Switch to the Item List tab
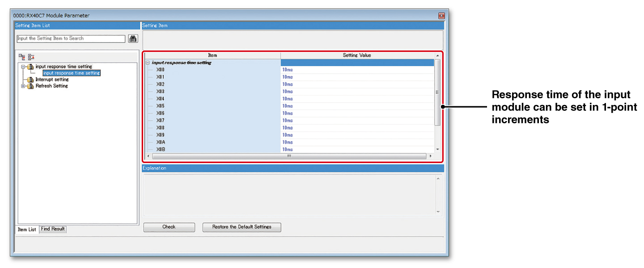Image resolution: width=644 pixels, height=268 pixels. [26, 229]
